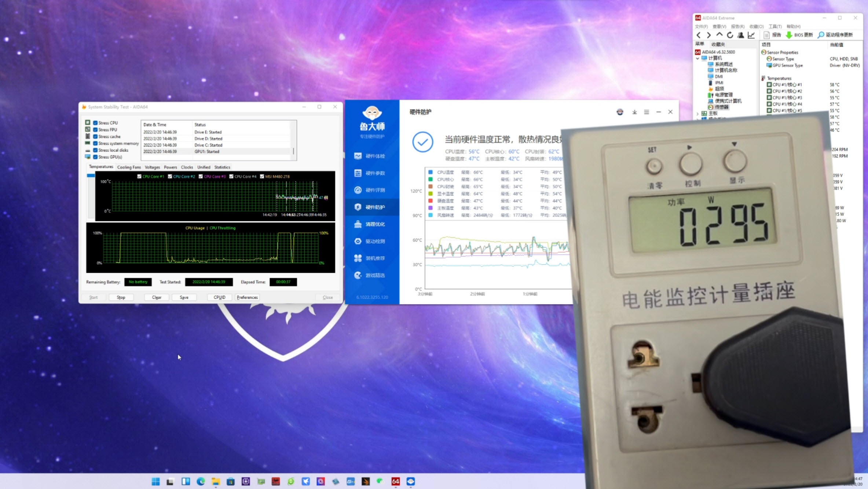Click the user icon in AIDA64 toolbar
Image resolution: width=868 pixels, height=489 pixels.
(741, 35)
